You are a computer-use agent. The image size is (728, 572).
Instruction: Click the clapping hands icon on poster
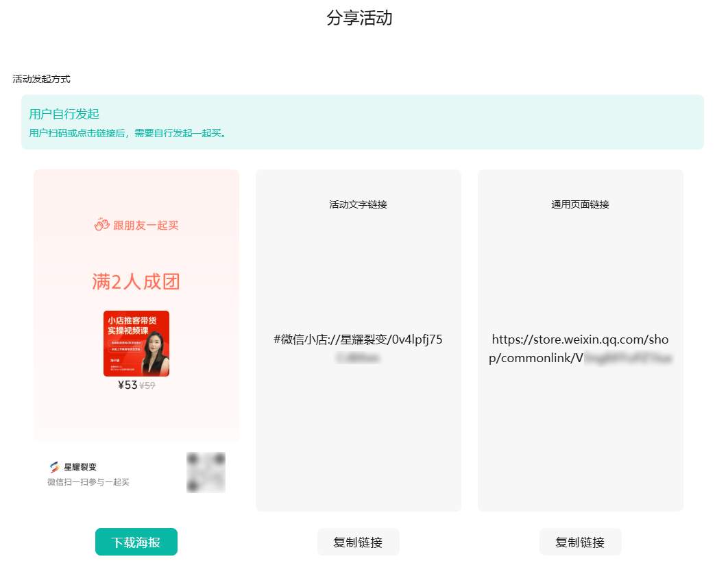(101, 224)
